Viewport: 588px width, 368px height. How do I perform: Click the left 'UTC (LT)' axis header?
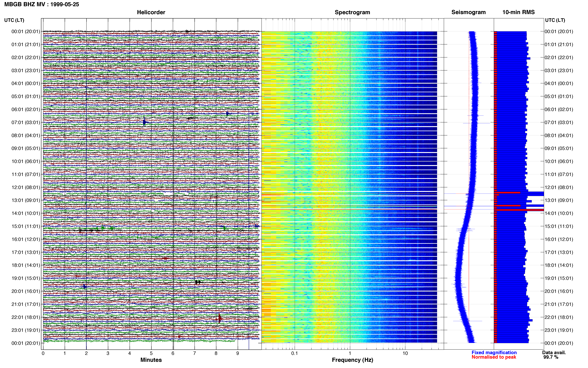(x=14, y=20)
